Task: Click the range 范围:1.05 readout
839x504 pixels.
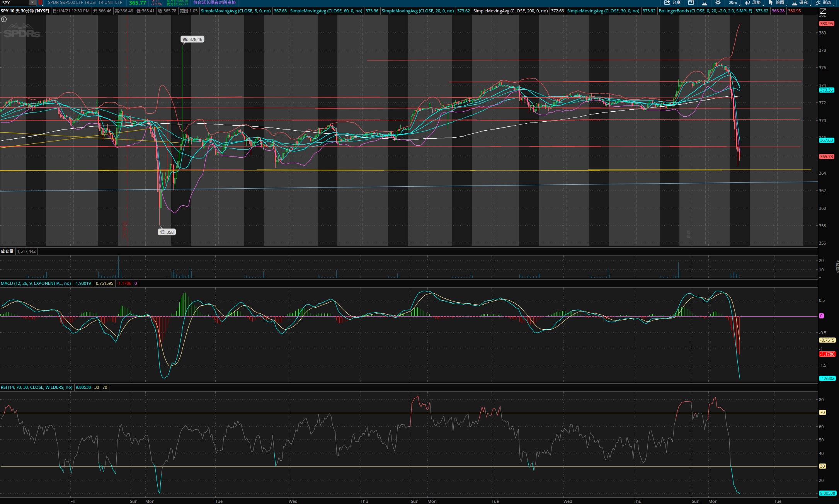Action: click(189, 11)
